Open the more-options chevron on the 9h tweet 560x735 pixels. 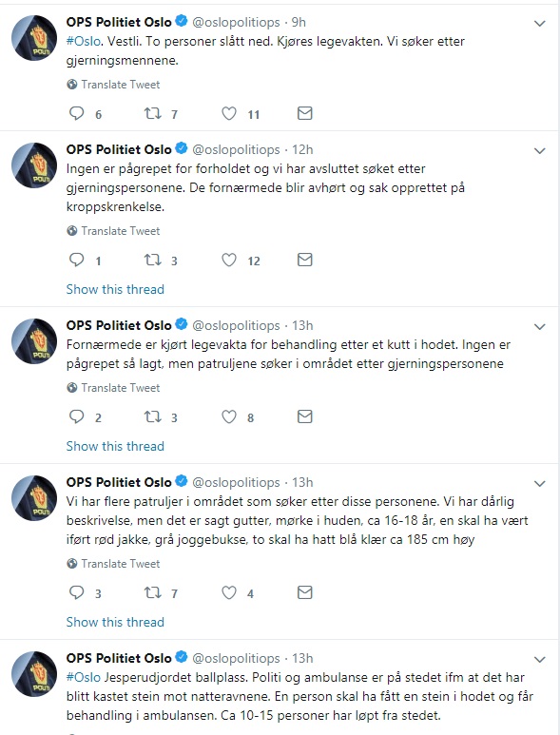(540, 23)
